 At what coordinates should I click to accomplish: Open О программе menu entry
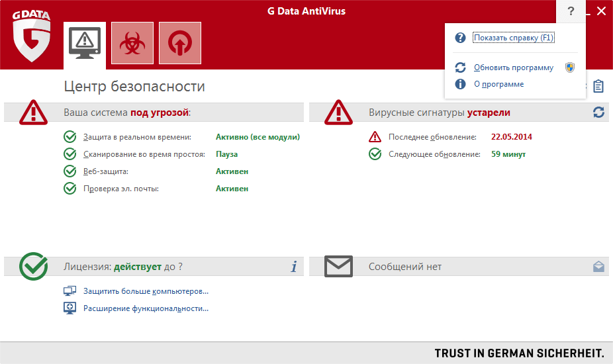pos(499,84)
